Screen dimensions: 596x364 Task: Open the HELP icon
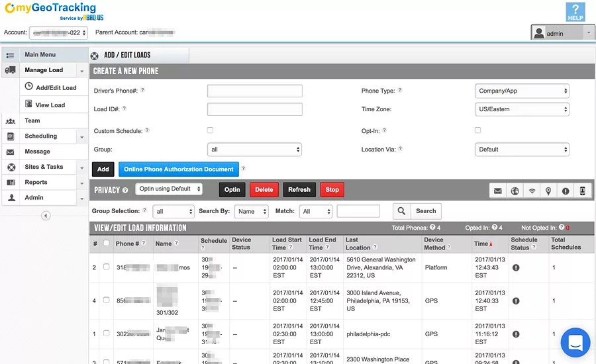[x=575, y=12]
